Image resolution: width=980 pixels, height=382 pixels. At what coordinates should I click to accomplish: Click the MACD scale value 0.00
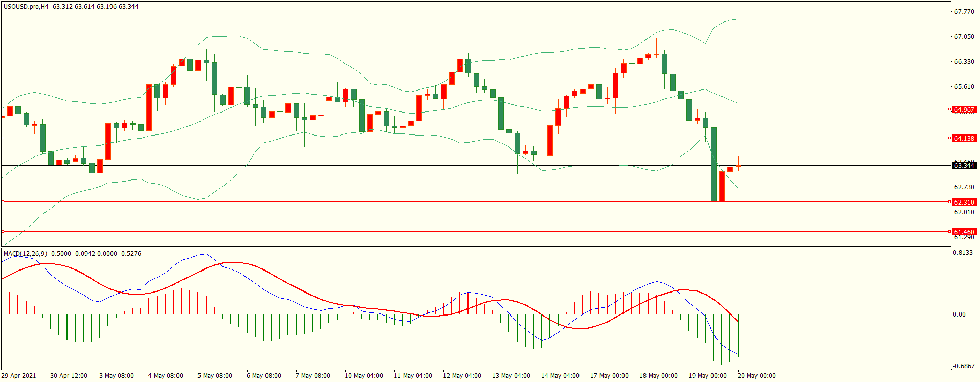pos(960,314)
